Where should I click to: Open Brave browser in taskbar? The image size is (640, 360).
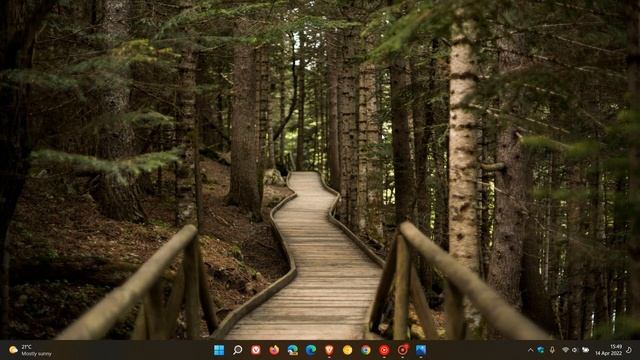click(329, 350)
